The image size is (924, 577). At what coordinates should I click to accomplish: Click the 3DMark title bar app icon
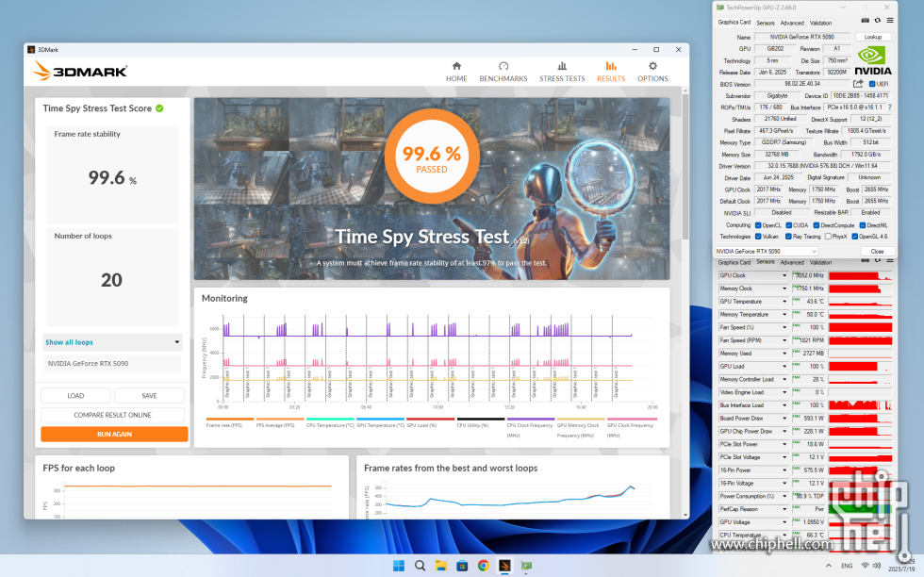31,50
